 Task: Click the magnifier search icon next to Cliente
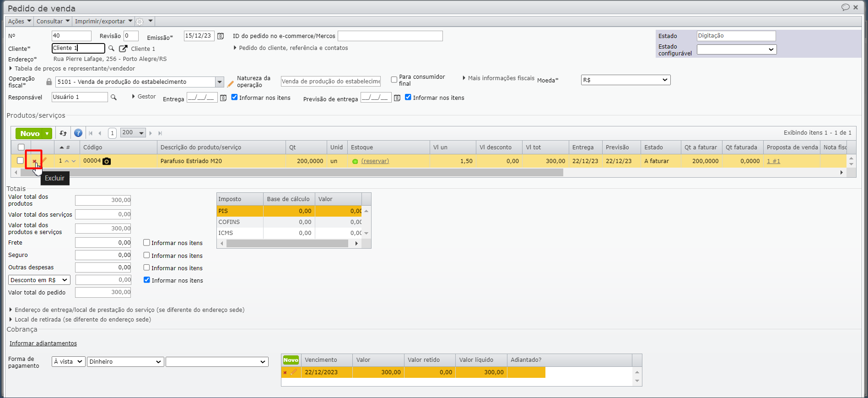click(111, 48)
